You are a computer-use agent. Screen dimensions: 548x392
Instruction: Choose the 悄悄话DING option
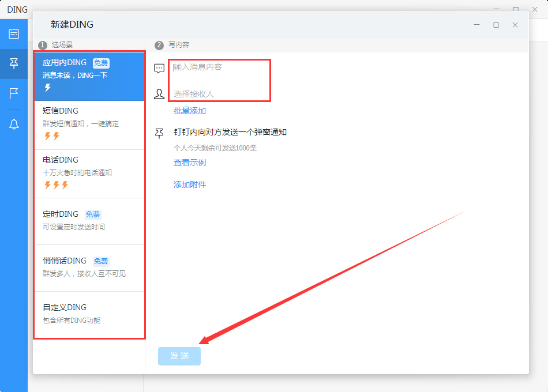click(89, 267)
